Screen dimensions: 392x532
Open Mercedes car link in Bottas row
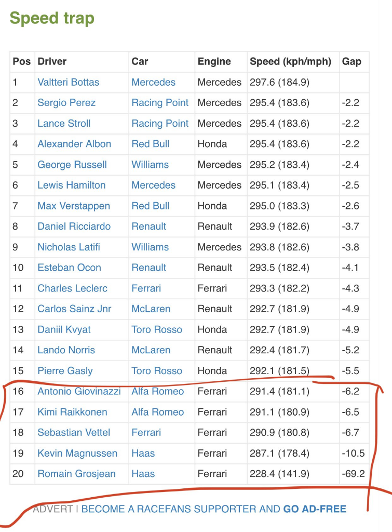[x=153, y=82]
